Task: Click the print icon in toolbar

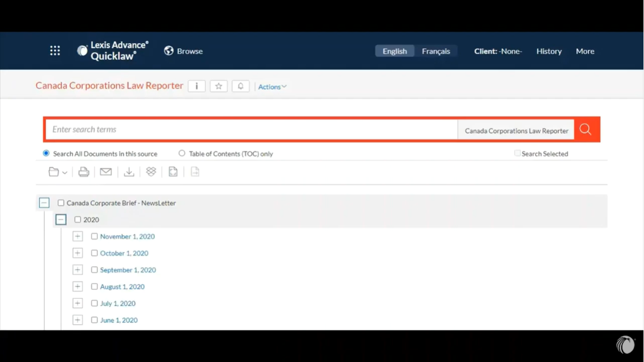Action: click(83, 172)
